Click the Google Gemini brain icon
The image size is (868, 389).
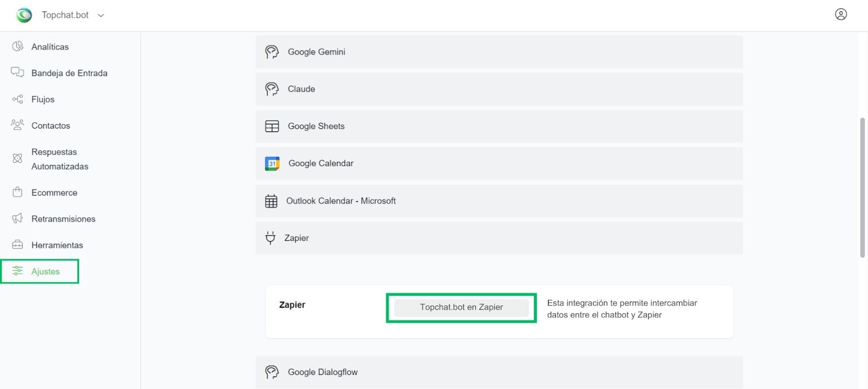272,52
